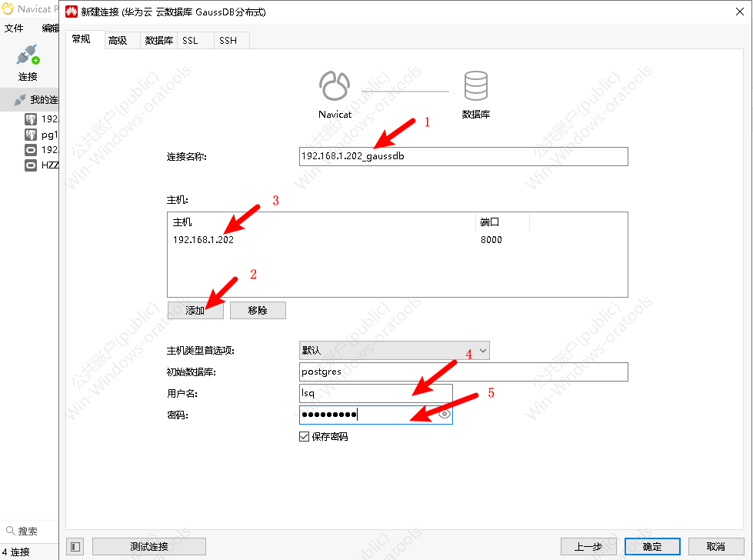Click the Navicat logo in the diagram
This screenshot has height=560, width=753.
pos(335,86)
